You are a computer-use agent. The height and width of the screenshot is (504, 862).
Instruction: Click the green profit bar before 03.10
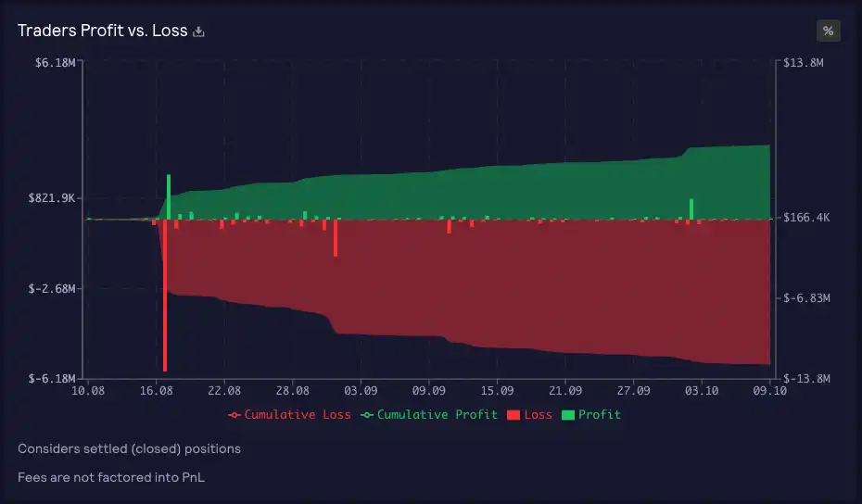click(x=691, y=208)
